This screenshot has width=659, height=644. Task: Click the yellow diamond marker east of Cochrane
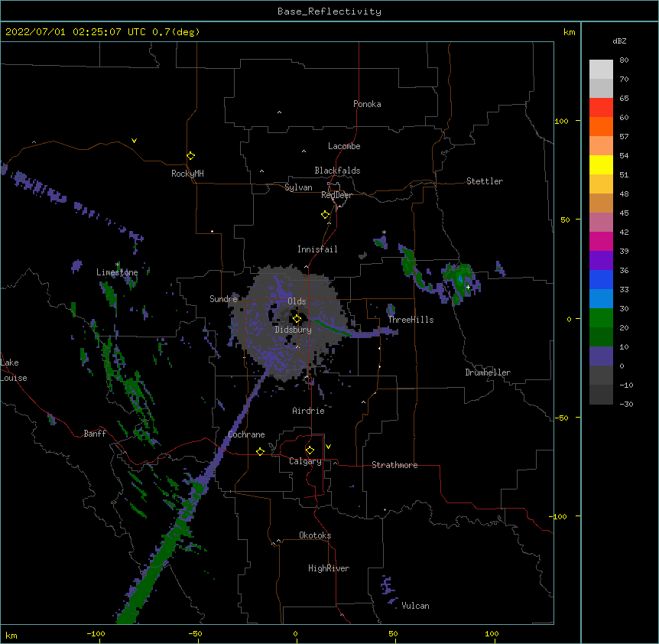click(260, 451)
